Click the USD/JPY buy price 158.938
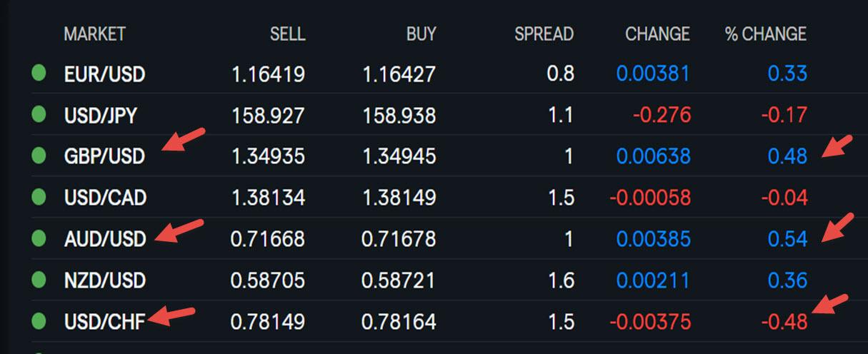This screenshot has height=354, width=868. pyautogui.click(x=399, y=115)
